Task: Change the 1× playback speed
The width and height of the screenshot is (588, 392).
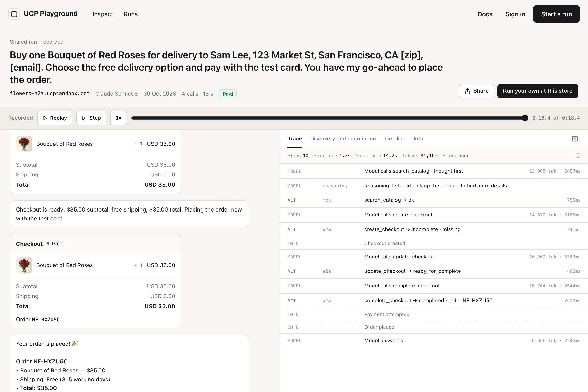Action: pos(118,118)
